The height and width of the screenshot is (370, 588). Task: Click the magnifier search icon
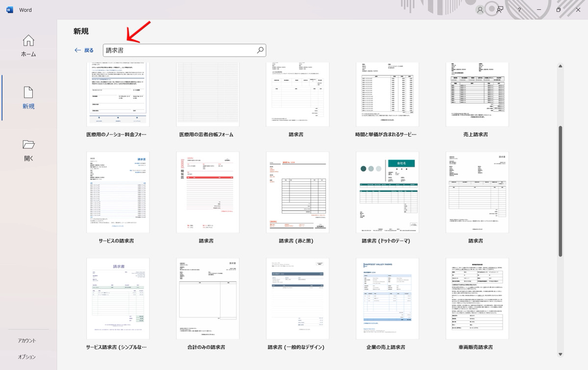(x=260, y=50)
